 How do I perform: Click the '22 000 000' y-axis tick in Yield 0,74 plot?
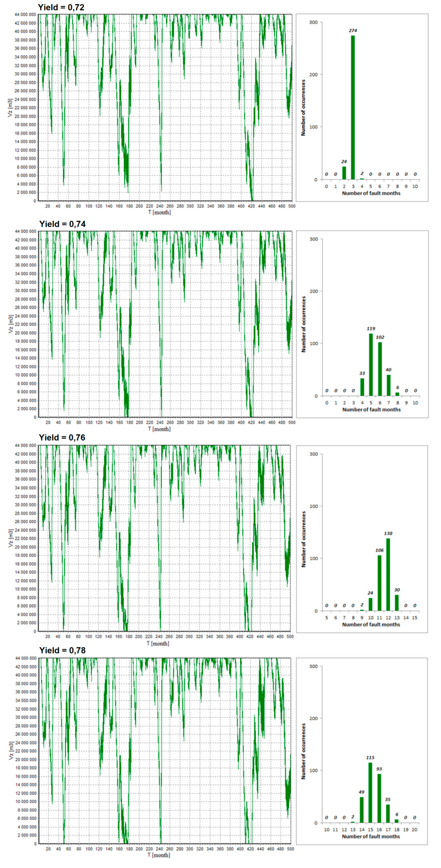pyautogui.click(x=25, y=324)
